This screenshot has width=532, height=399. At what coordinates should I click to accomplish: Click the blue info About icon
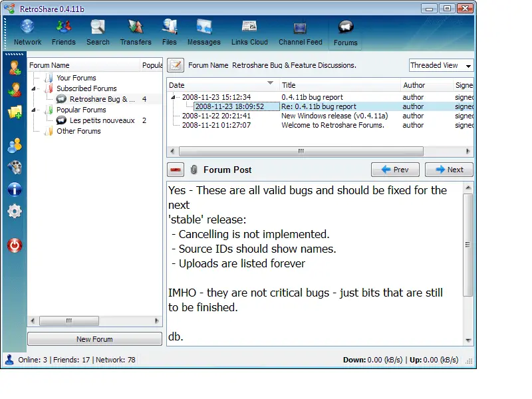(x=14, y=190)
